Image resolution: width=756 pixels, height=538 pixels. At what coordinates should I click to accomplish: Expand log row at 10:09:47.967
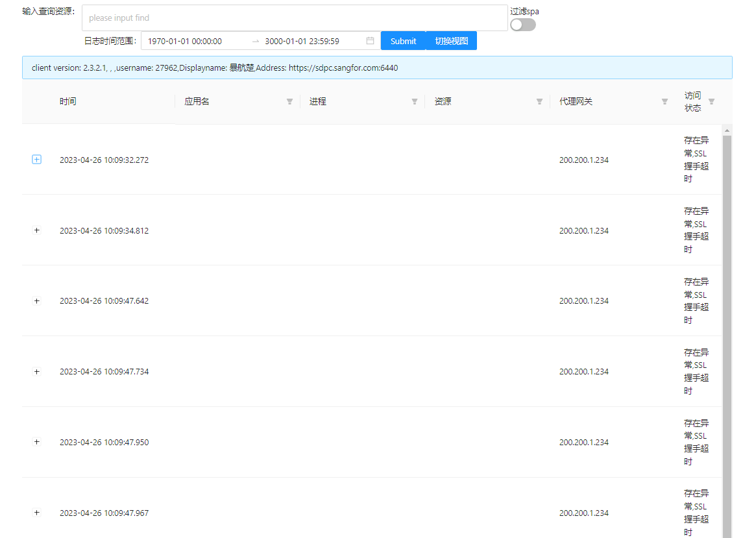click(x=37, y=513)
